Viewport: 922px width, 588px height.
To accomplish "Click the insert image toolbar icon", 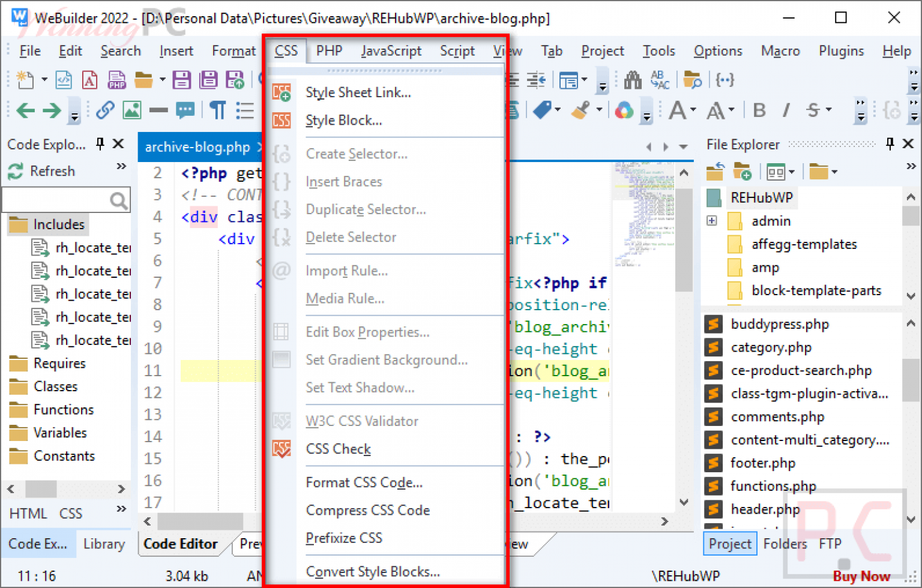I will tap(131, 110).
